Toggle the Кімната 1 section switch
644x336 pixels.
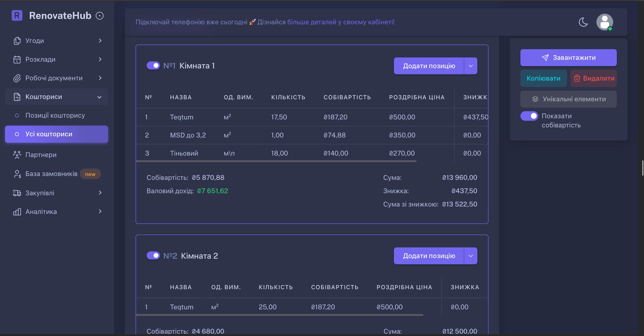[153, 65]
